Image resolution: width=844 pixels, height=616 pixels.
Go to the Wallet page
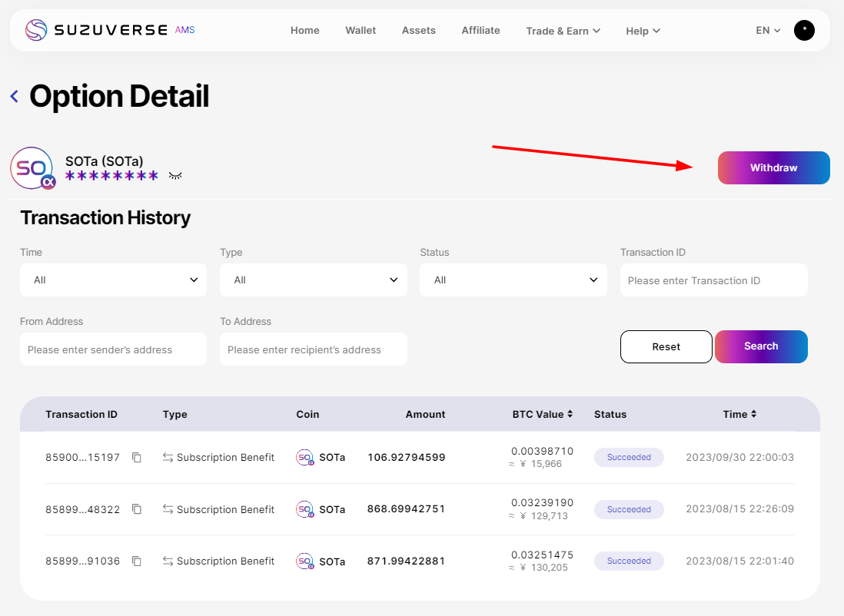361,31
